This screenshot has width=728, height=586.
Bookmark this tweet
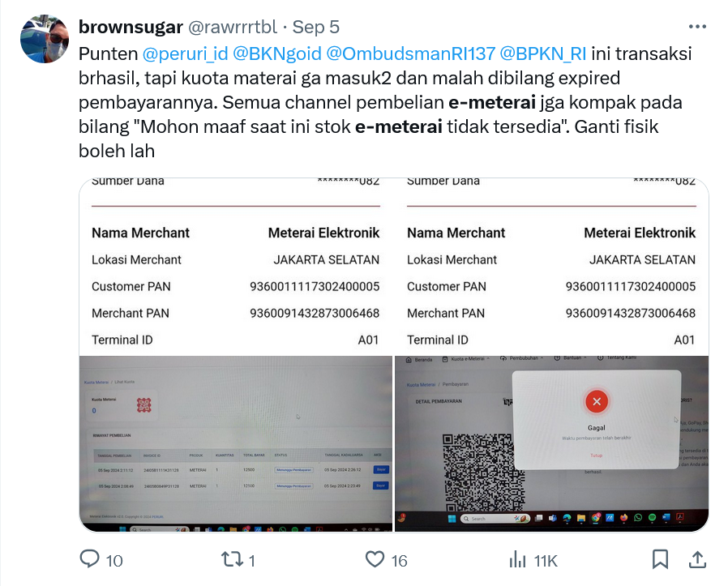[x=660, y=559]
